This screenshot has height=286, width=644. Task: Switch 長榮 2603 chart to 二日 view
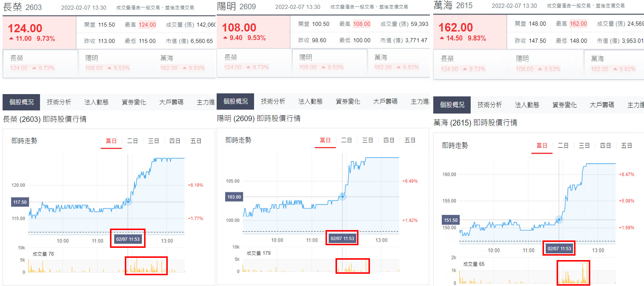pyautogui.click(x=132, y=141)
